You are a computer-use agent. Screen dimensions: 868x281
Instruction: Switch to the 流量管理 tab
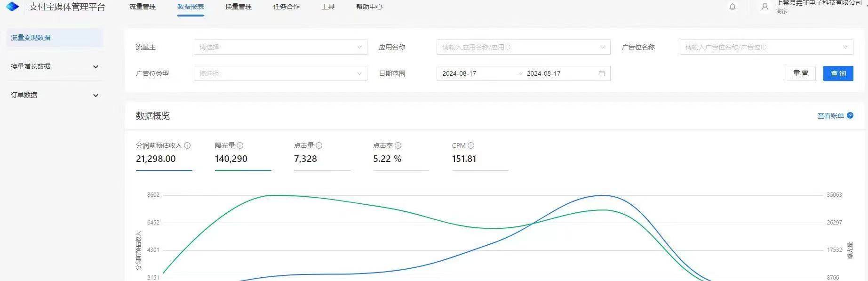point(143,7)
